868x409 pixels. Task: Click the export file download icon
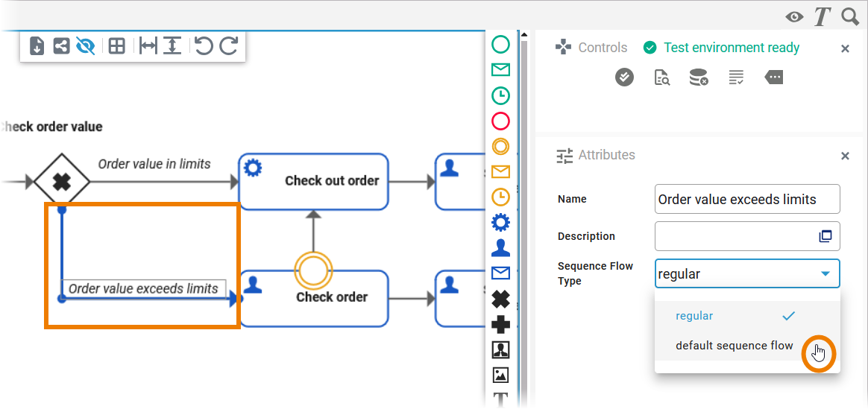[37, 46]
